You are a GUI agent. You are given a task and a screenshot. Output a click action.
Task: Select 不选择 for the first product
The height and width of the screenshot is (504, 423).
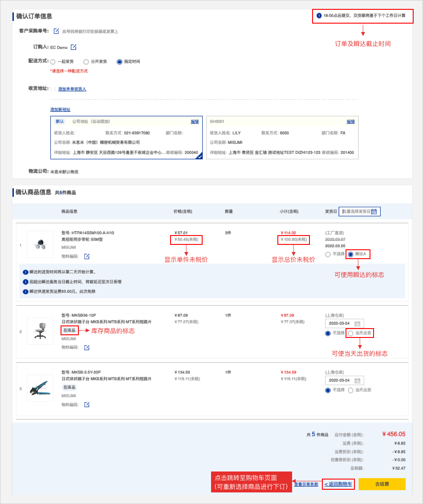(x=328, y=254)
